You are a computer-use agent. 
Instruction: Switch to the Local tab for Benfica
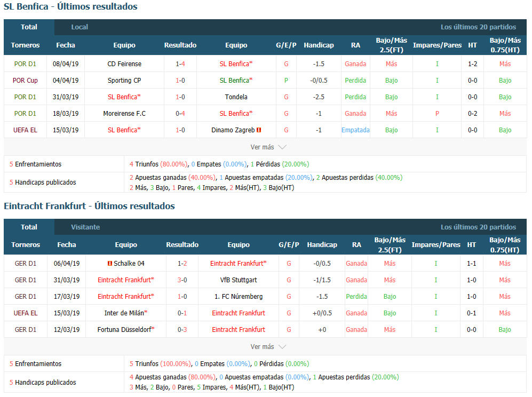[x=80, y=27]
